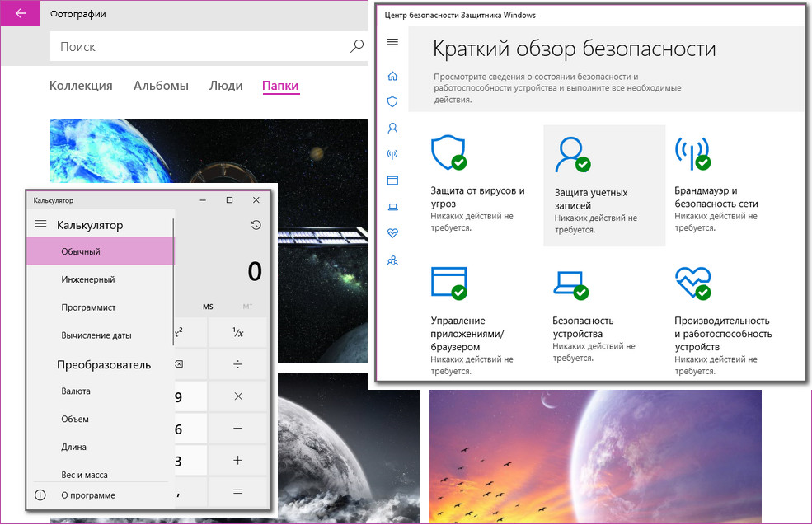Viewport: 812px width, 525px height.
Task: Click the reciprocal 1/x key in Calculator
Action: click(x=237, y=332)
